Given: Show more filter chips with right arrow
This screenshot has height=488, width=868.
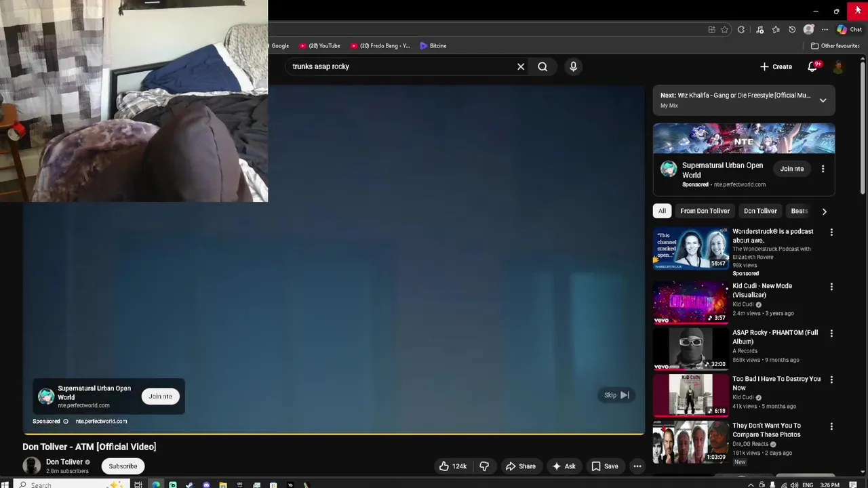Looking at the screenshot, I should 824,211.
